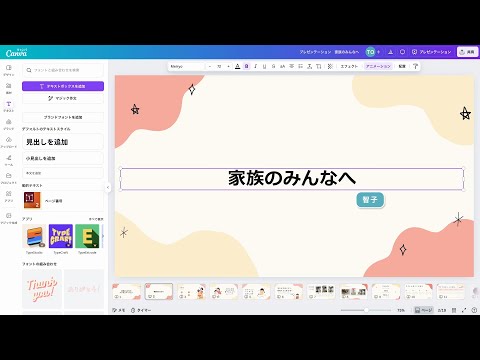Add brand fonts (ブランドフォントを追加)
This screenshot has height=360, width=480.
coord(63,117)
